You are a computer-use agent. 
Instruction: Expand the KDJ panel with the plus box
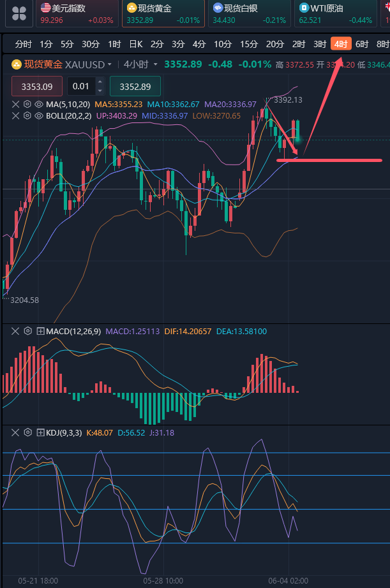[x=40, y=432]
